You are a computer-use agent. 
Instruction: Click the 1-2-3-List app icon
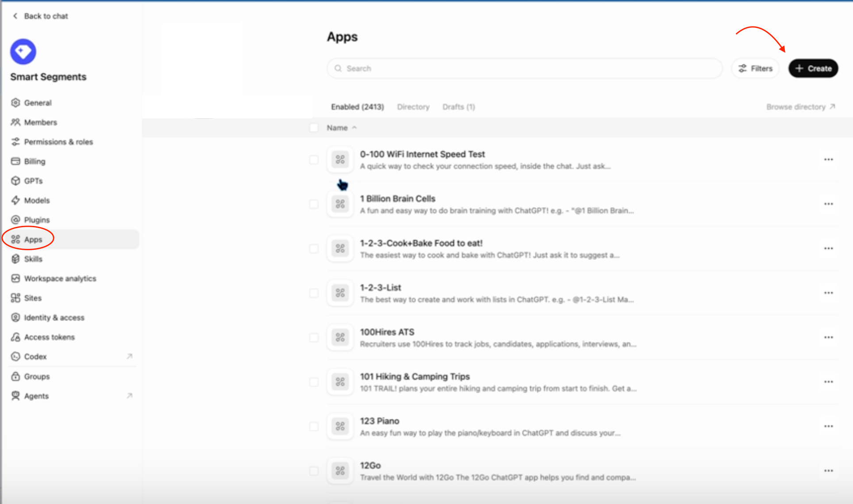pos(340,293)
